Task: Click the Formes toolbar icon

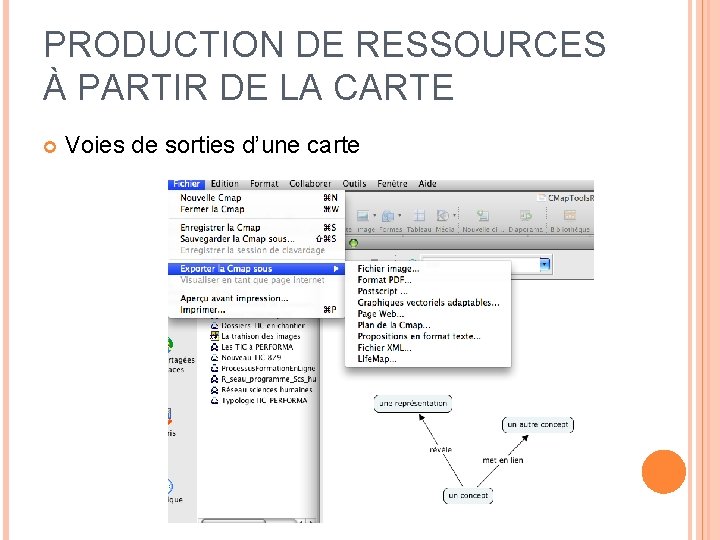Action: point(388,215)
